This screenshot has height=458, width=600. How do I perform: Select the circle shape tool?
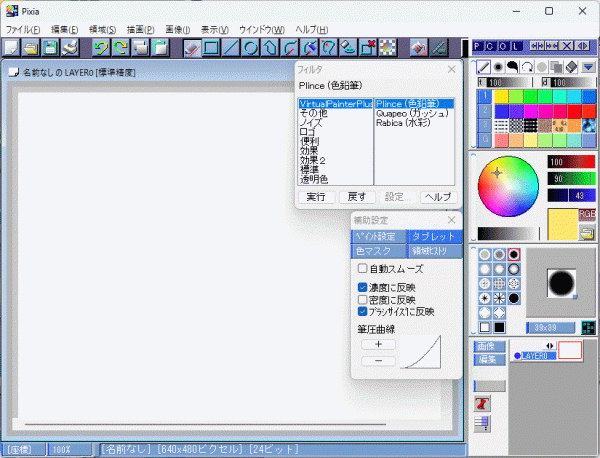tap(251, 48)
